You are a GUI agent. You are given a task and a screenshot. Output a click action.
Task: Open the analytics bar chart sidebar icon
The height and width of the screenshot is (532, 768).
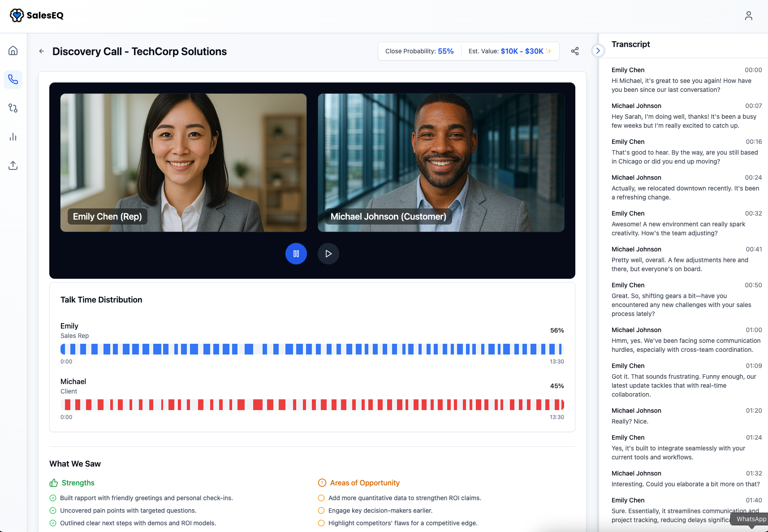coord(13,137)
